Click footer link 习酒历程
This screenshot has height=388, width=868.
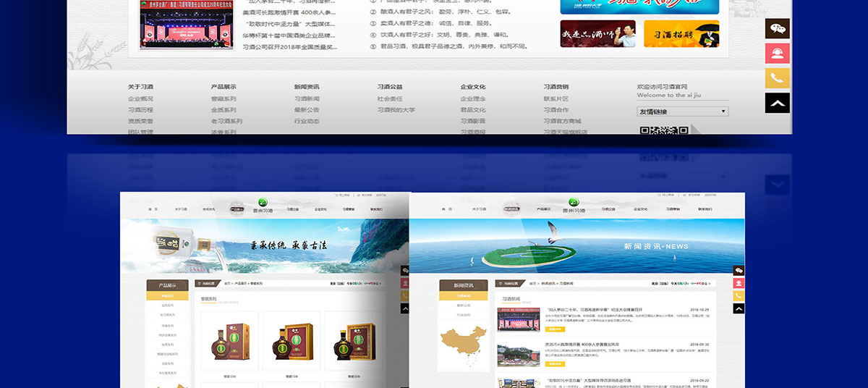[x=140, y=110]
